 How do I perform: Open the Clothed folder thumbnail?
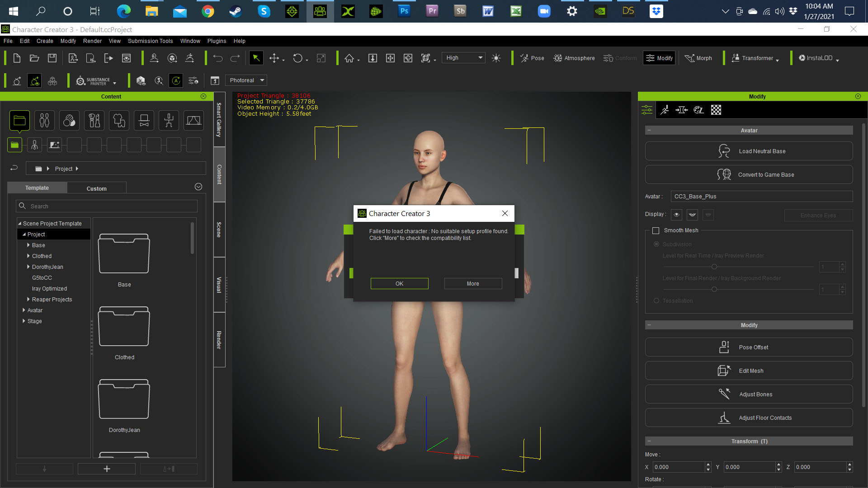point(124,326)
